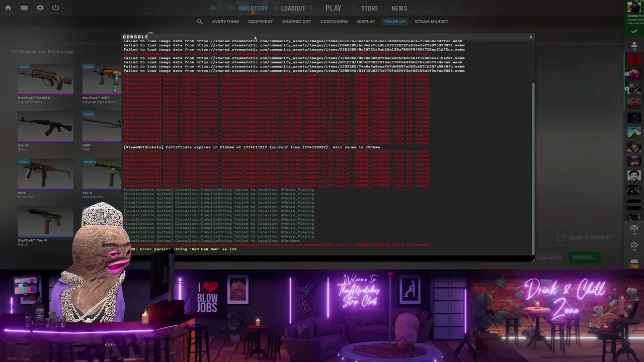Select the cartoon character friend avatar
Screen dimensions: 644x362
(x=634, y=132)
